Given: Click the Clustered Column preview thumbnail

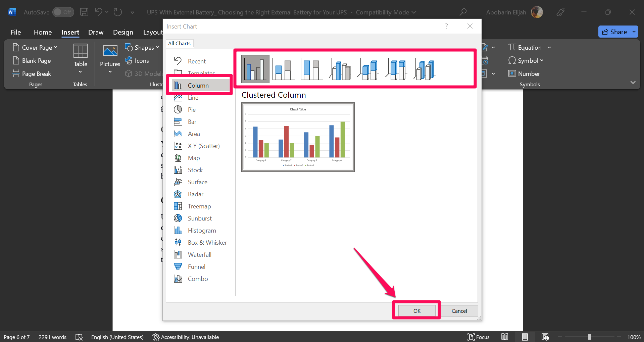Looking at the screenshot, I should (x=297, y=137).
